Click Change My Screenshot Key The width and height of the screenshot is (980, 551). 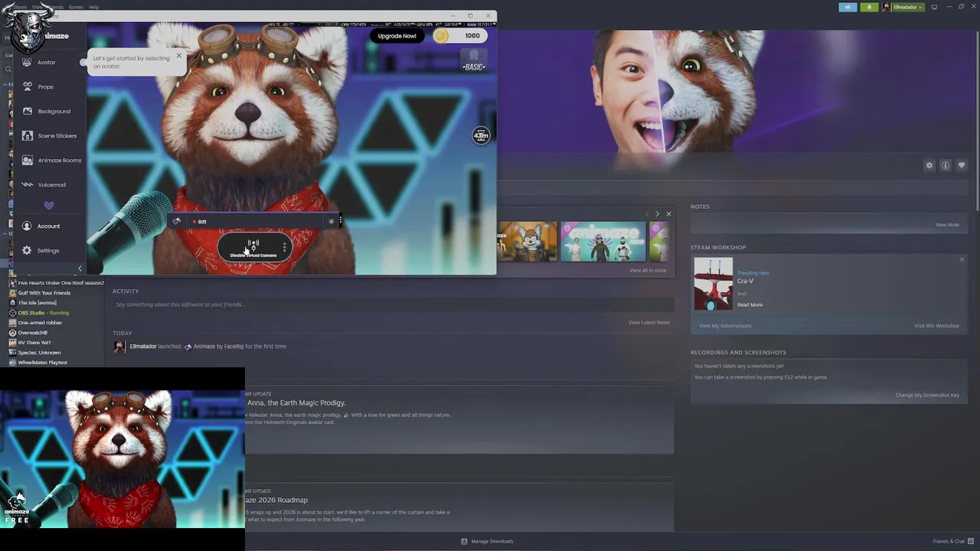pyautogui.click(x=927, y=395)
